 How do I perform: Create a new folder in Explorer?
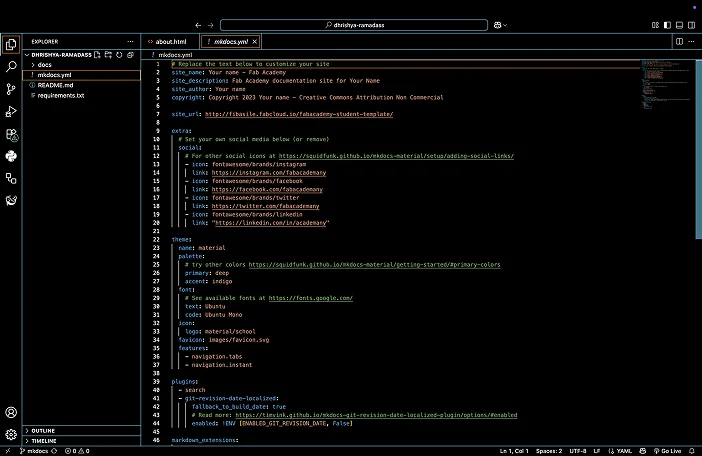point(108,55)
